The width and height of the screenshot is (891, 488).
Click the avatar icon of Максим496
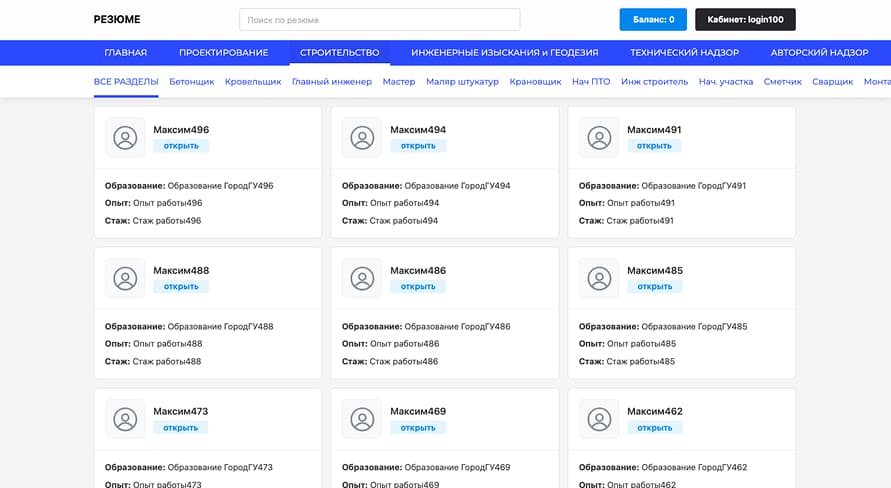point(125,137)
